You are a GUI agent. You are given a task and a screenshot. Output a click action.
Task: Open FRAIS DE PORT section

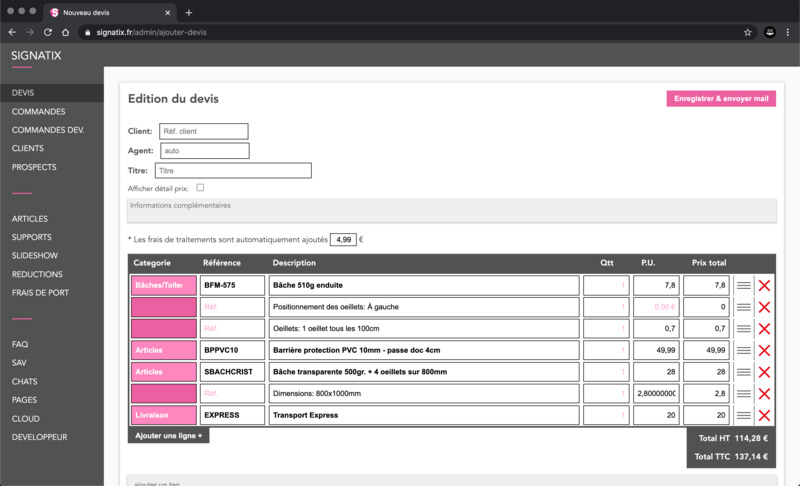pos(40,292)
